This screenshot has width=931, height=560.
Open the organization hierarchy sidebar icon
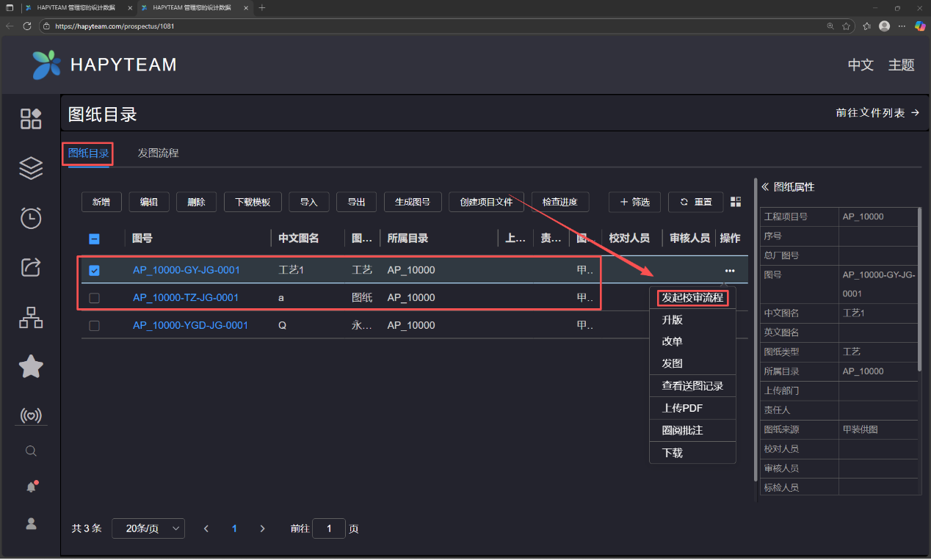tap(31, 317)
